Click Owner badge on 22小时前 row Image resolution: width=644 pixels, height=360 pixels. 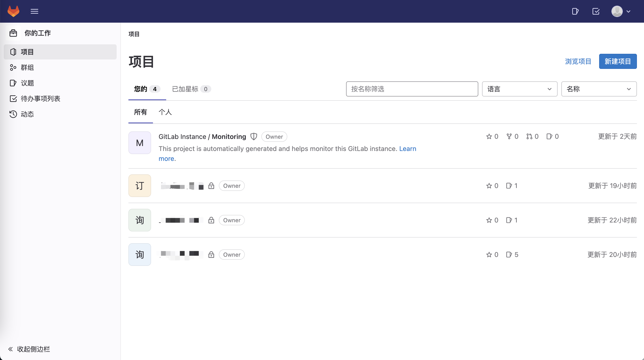(x=232, y=220)
